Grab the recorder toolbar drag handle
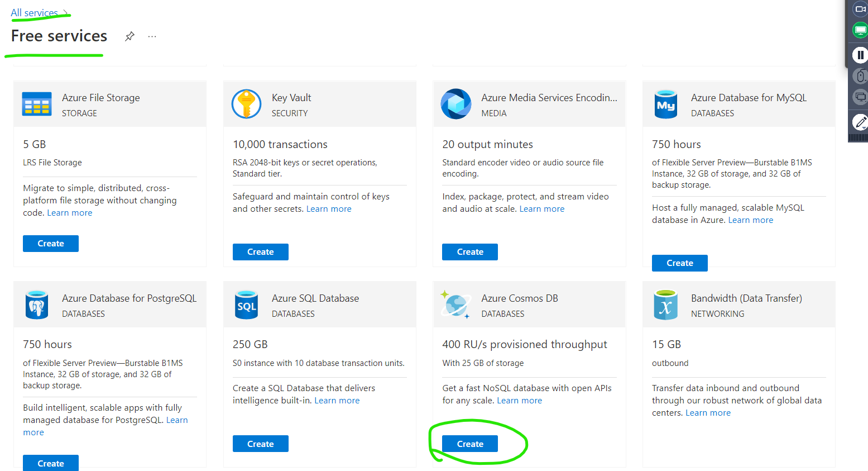868x471 pixels. [x=858, y=137]
